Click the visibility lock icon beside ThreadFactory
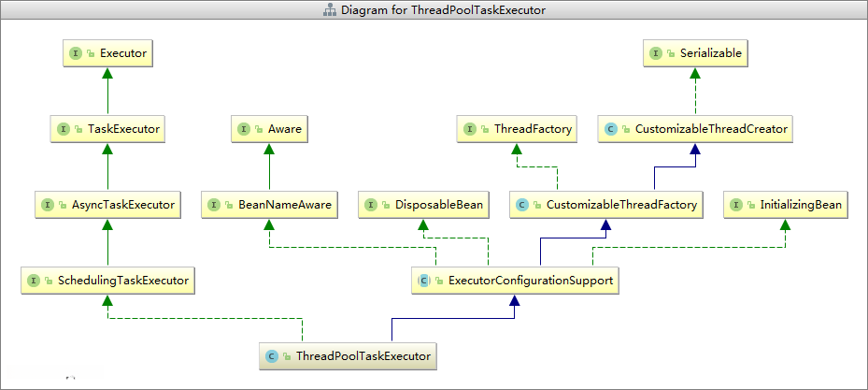 [486, 130]
